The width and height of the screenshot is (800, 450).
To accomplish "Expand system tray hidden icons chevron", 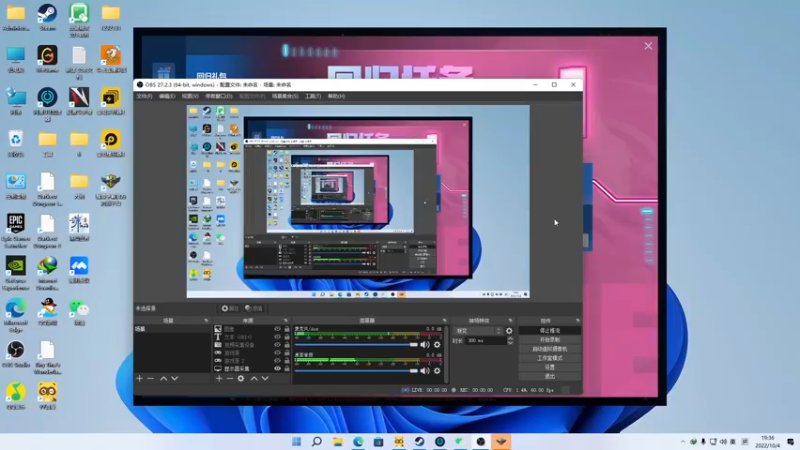I will (683, 442).
